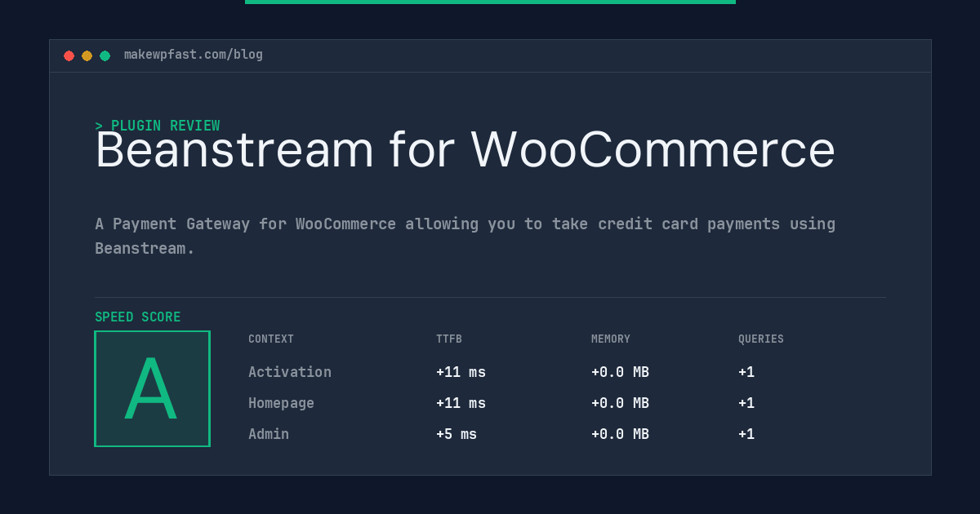Click the Admin queries value +1
980x514 pixels.
(x=746, y=434)
